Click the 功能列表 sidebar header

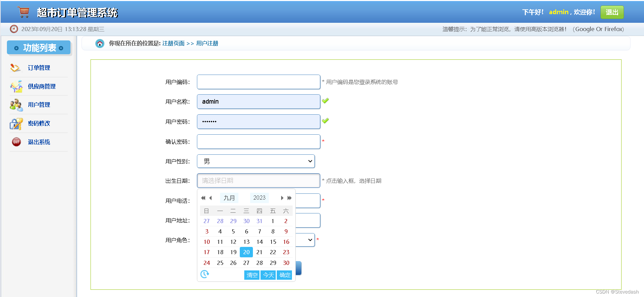[39, 48]
